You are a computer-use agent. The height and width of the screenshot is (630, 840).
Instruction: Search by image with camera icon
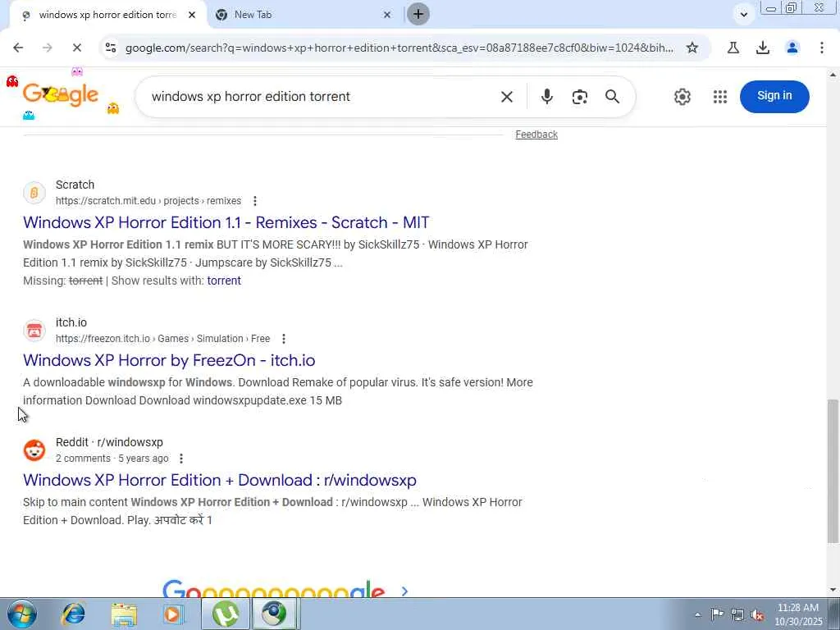pos(580,97)
